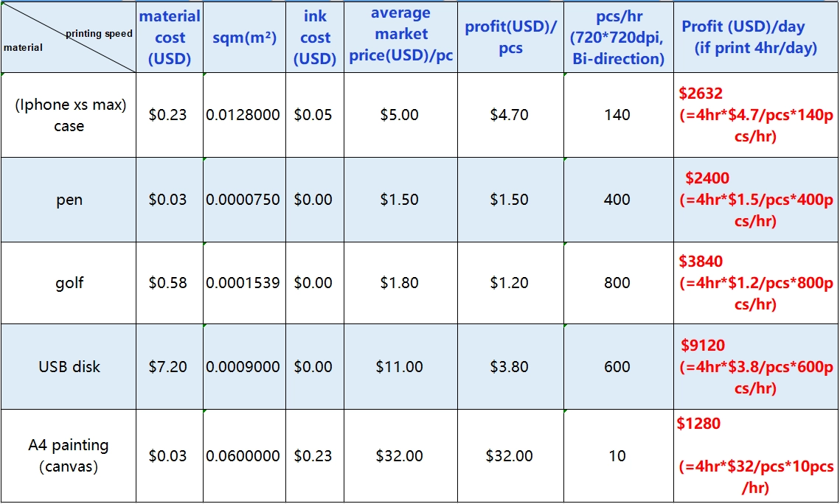Click the 'pcs/hr (720*720dpi, Bi-direction)' header
This screenshot has width=840, height=504.
tap(618, 38)
